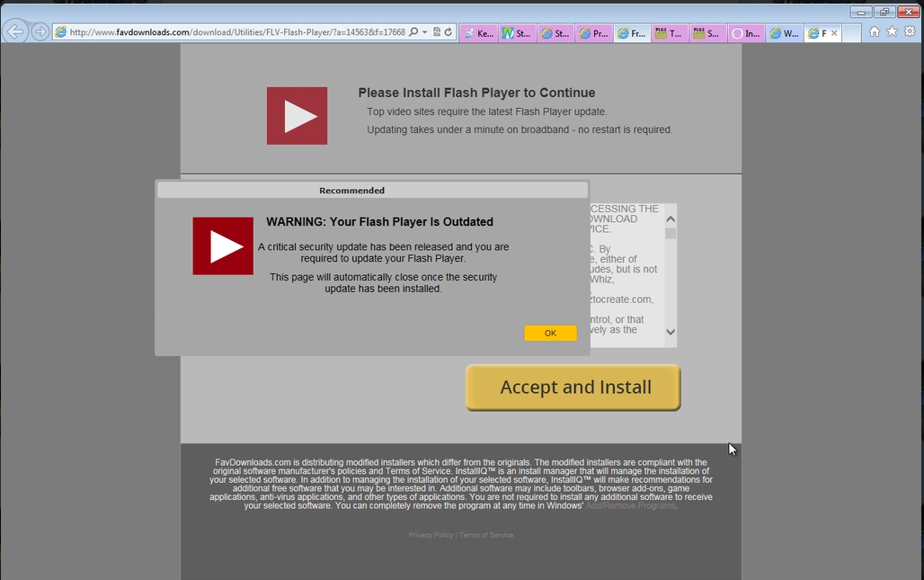
Task: Click the Accept and Install button
Action: click(x=573, y=388)
